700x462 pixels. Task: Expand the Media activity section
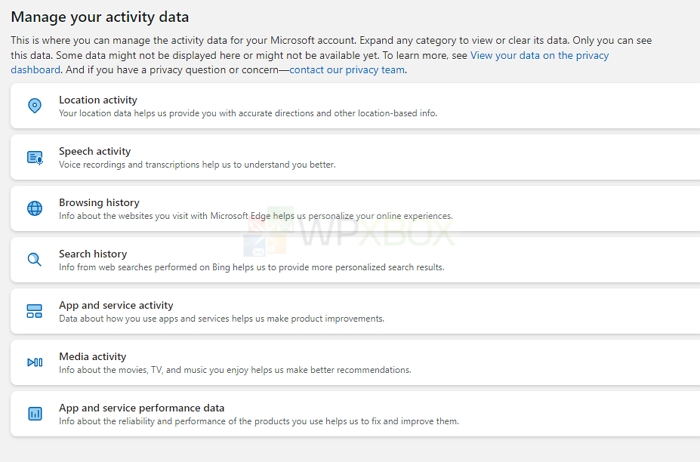(355, 362)
